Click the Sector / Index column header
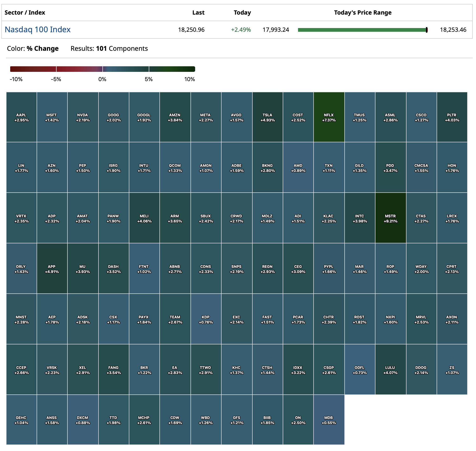This screenshot has width=476, height=451. coord(25,13)
